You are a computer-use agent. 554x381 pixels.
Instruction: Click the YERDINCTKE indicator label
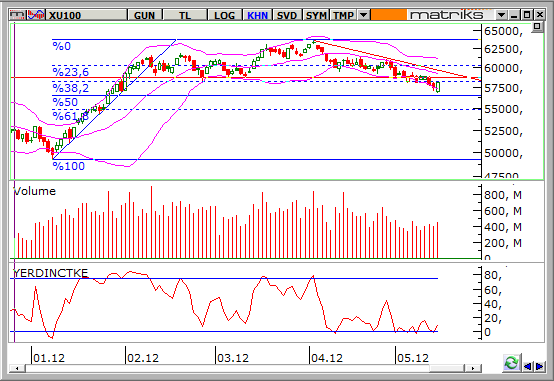pos(51,273)
